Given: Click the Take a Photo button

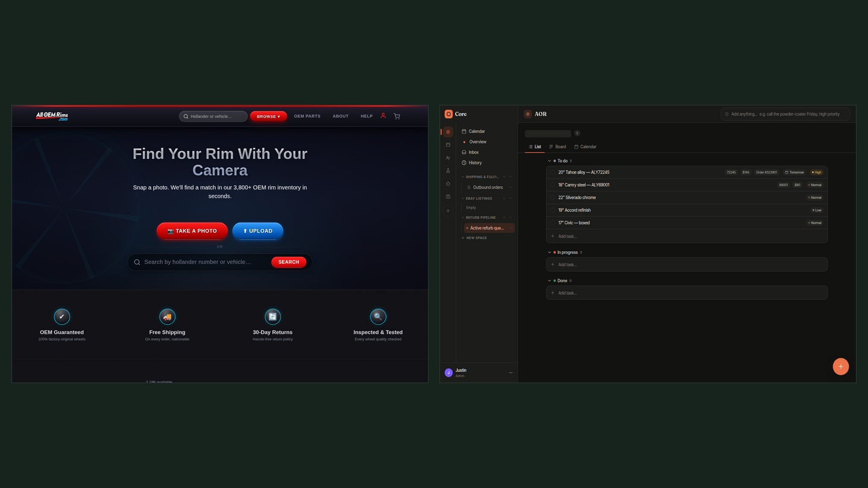Looking at the screenshot, I should 192,231.
